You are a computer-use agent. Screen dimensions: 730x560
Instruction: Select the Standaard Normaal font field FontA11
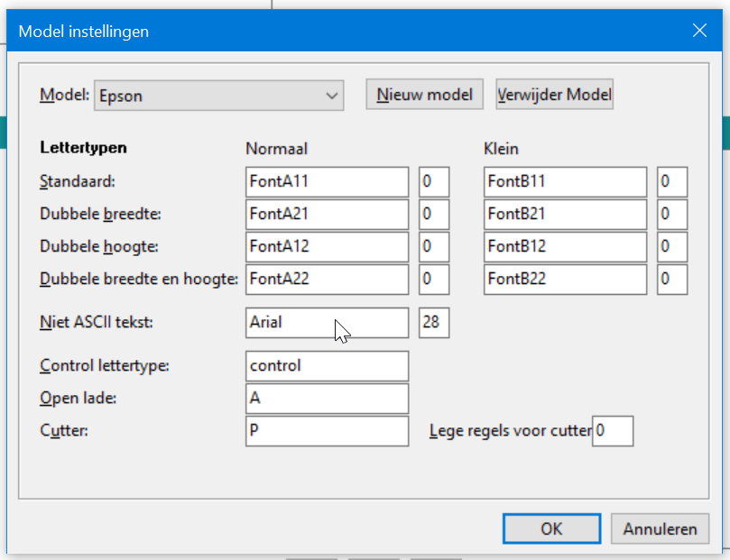point(328,182)
